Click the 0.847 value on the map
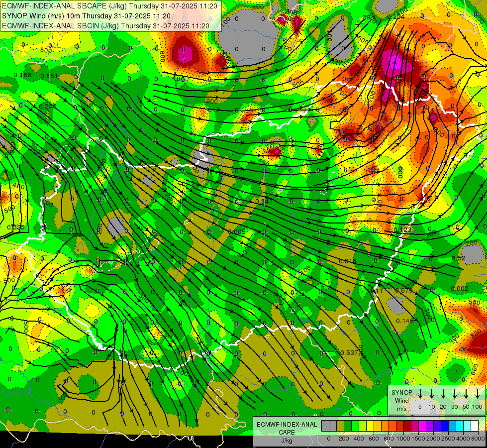This screenshot has width=487, height=448. pyautogui.click(x=264, y=201)
